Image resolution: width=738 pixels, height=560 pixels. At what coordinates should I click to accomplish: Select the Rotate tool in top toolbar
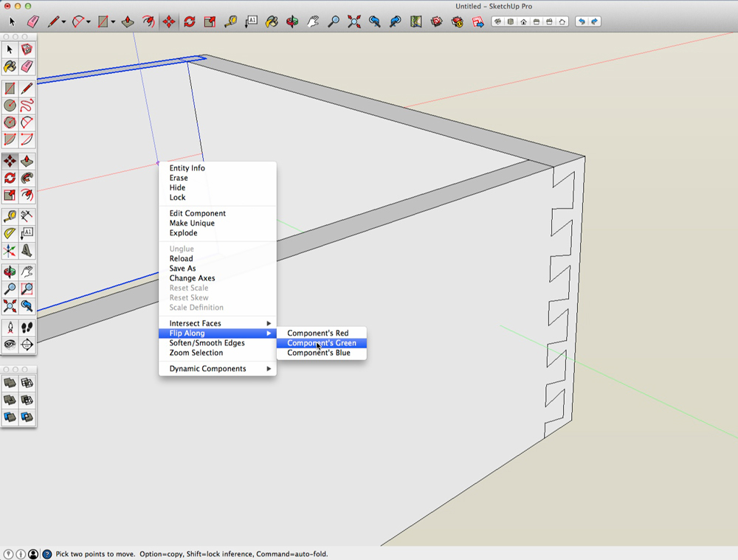[190, 22]
